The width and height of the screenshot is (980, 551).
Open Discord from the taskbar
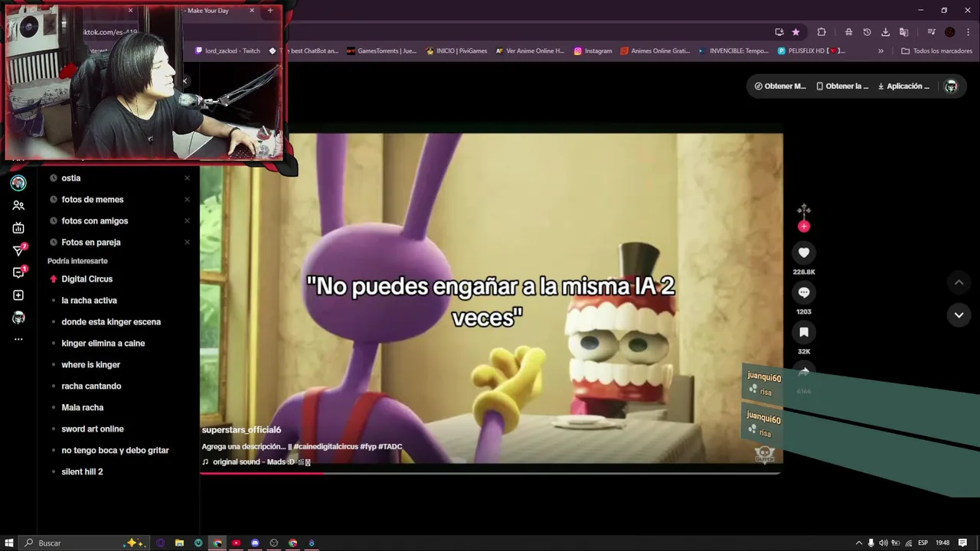(x=255, y=543)
